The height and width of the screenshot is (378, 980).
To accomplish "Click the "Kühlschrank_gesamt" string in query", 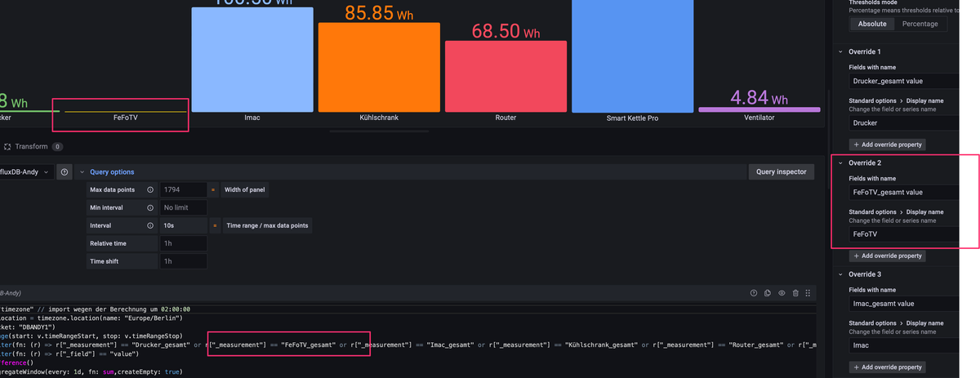I will [x=601, y=345].
